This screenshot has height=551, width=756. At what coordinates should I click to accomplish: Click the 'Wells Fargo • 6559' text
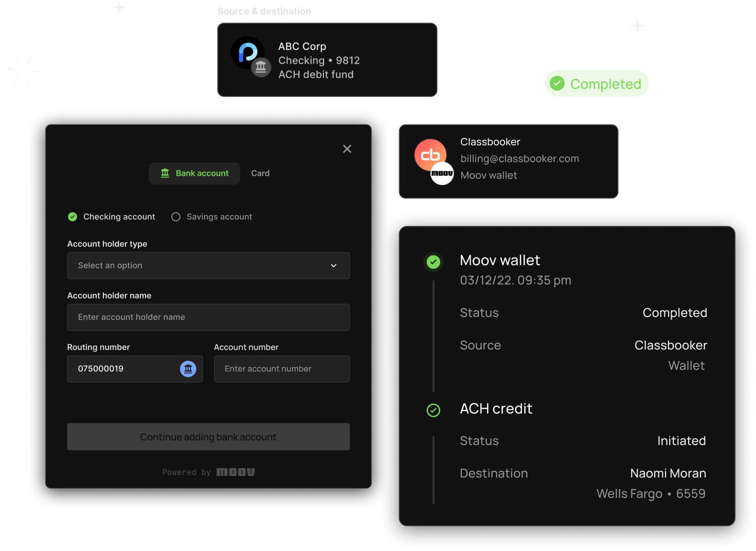[651, 494]
